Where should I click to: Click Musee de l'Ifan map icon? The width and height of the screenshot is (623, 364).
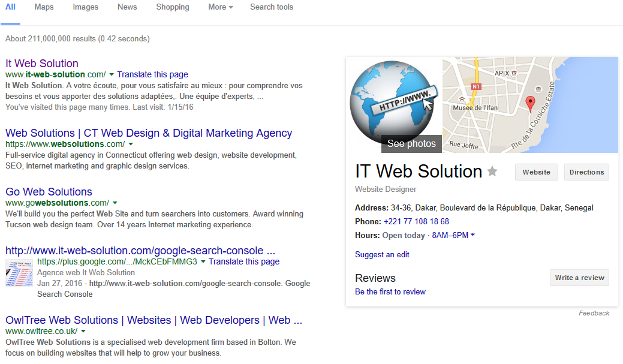pos(462,100)
